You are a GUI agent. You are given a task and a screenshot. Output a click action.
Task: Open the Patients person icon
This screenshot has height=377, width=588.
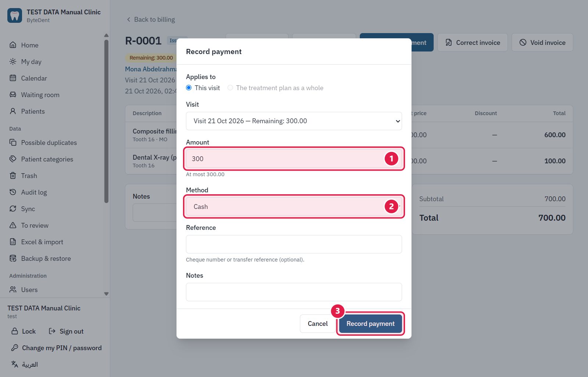pos(13,111)
